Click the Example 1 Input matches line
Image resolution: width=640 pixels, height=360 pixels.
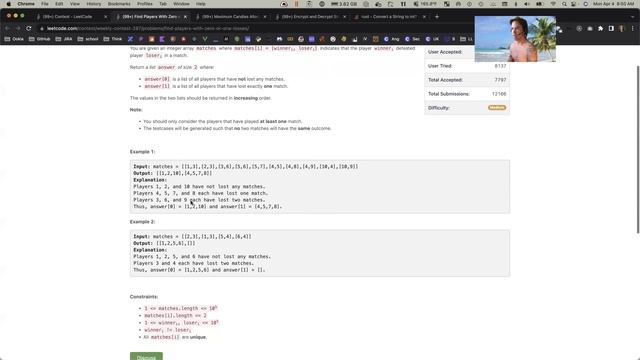(x=246, y=167)
